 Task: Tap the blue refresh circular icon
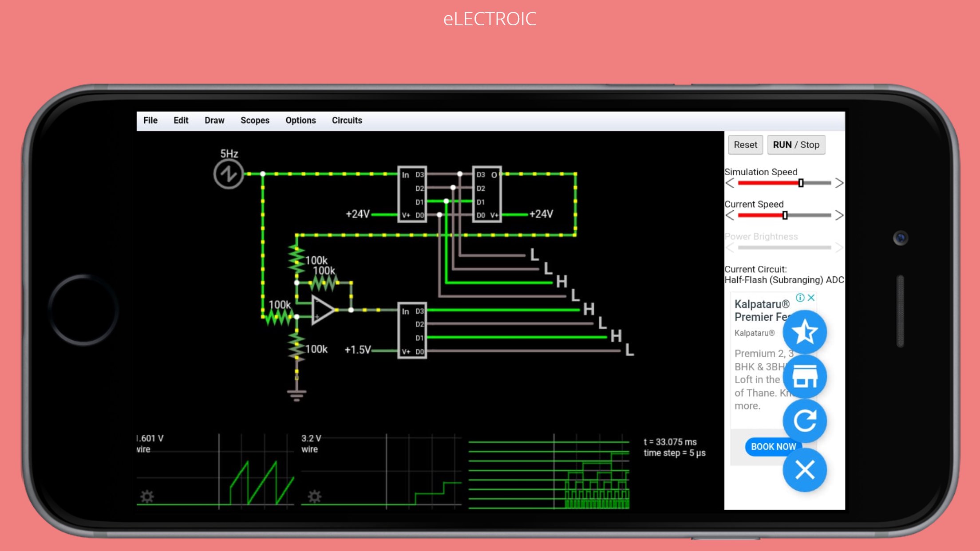(x=804, y=421)
